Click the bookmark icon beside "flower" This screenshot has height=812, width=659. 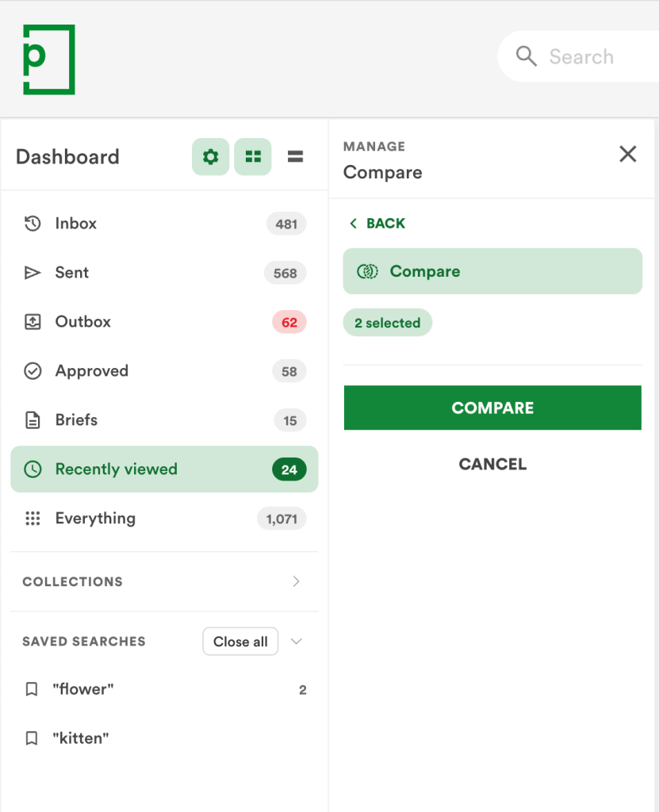[x=32, y=689]
